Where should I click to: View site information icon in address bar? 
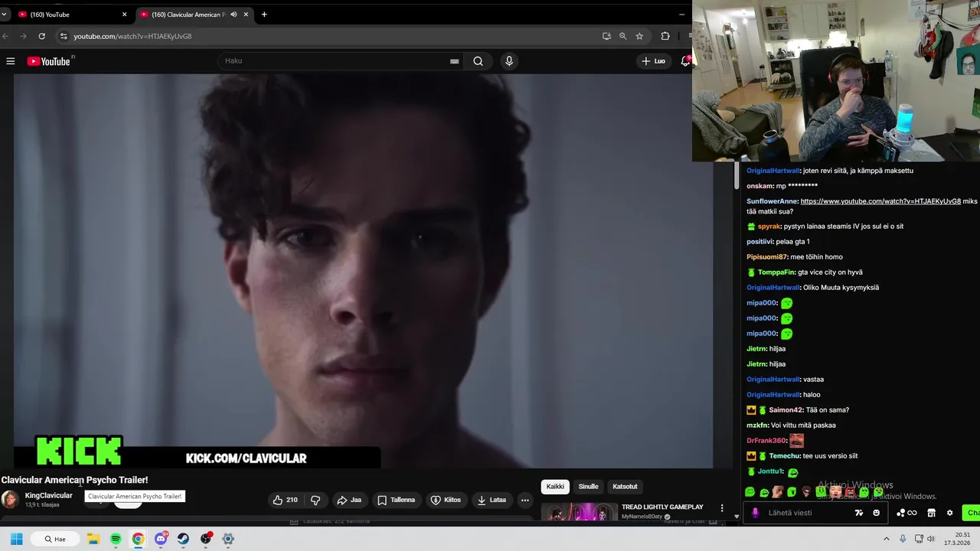coord(64,36)
